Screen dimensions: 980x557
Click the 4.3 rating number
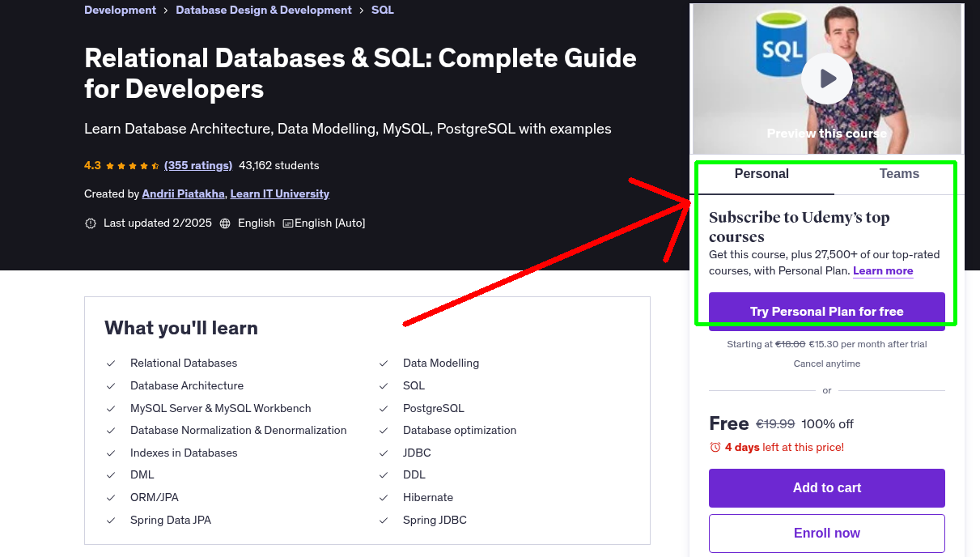tap(92, 165)
